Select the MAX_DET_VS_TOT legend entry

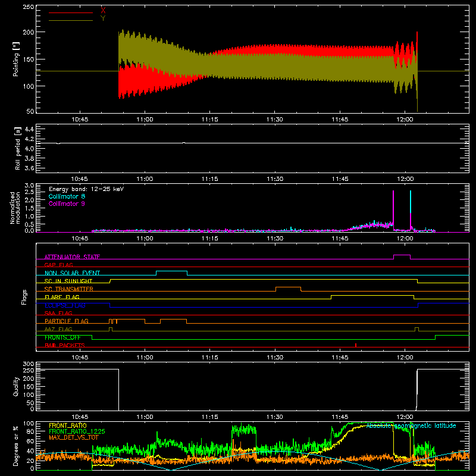tap(74, 437)
